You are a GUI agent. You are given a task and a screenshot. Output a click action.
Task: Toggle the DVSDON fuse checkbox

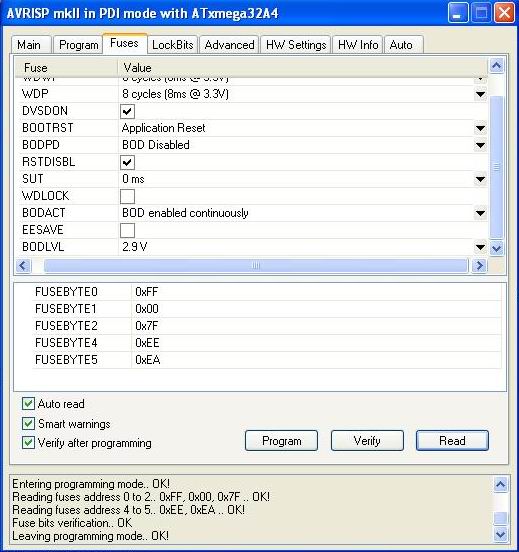[x=127, y=111]
